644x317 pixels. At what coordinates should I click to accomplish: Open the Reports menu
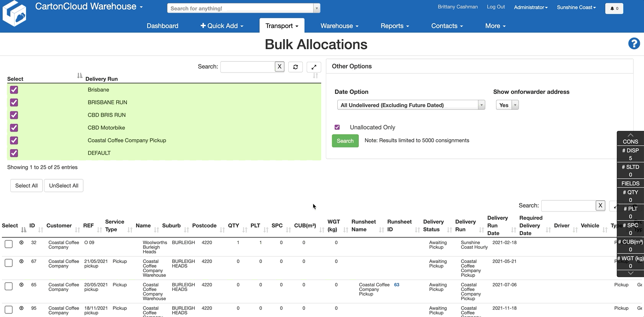point(394,26)
